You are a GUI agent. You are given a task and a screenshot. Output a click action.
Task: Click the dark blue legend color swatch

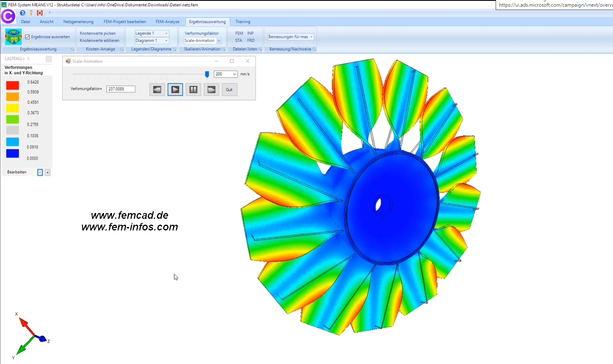click(12, 154)
